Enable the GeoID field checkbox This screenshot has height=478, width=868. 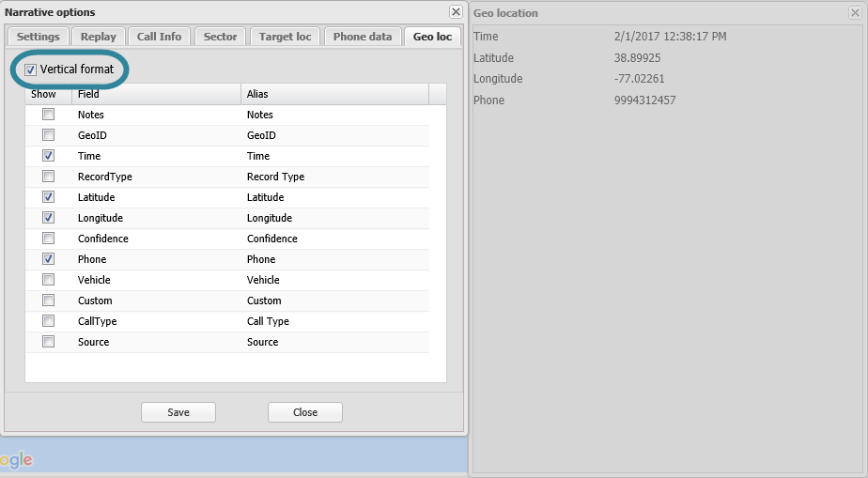click(48, 135)
